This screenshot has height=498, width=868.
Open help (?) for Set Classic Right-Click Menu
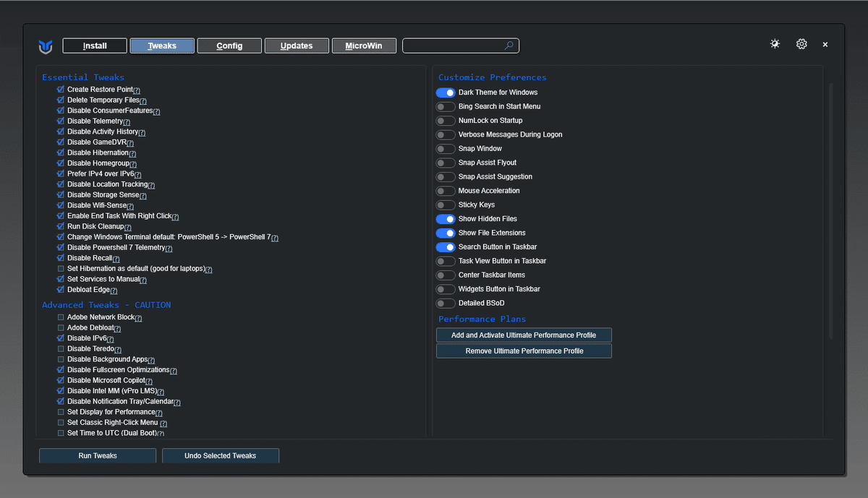point(163,424)
